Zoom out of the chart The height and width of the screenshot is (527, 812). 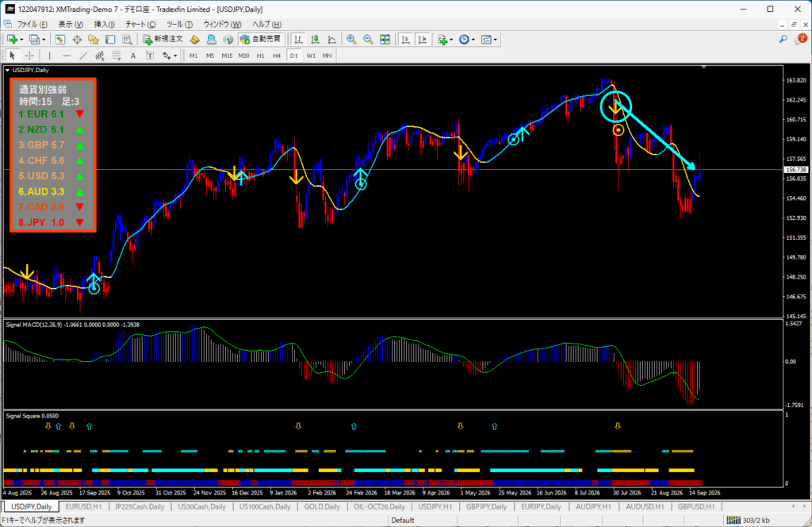tap(368, 40)
